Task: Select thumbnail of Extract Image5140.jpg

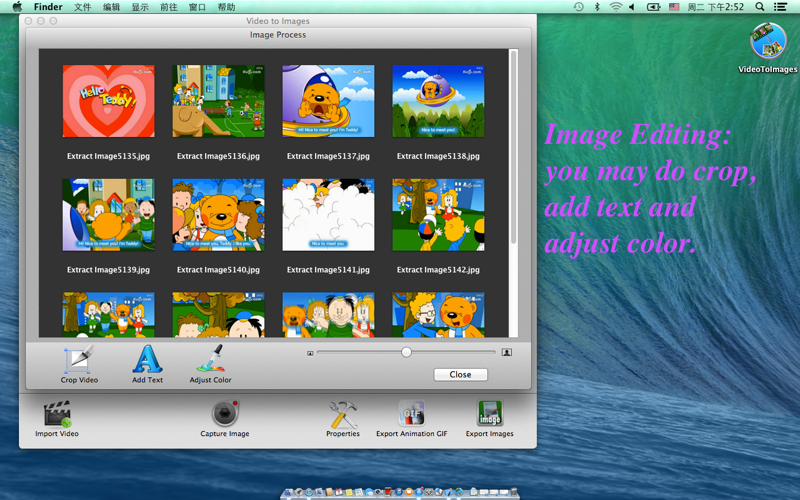Action: (x=218, y=215)
